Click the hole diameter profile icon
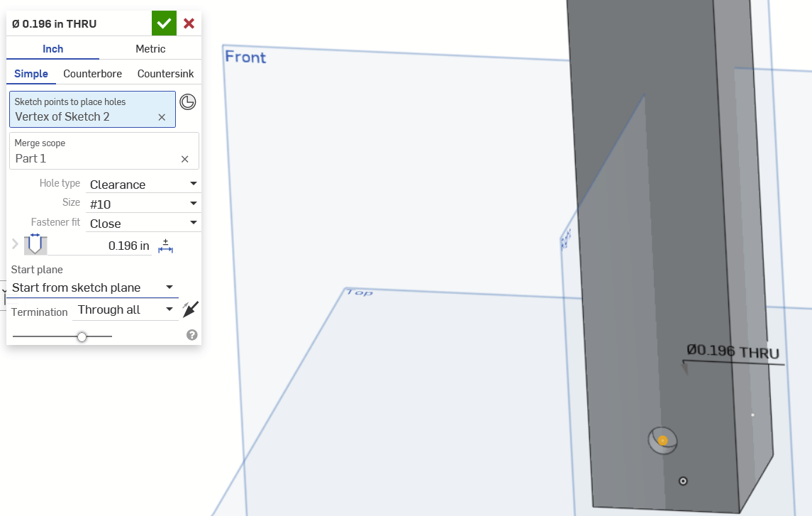 click(x=35, y=244)
